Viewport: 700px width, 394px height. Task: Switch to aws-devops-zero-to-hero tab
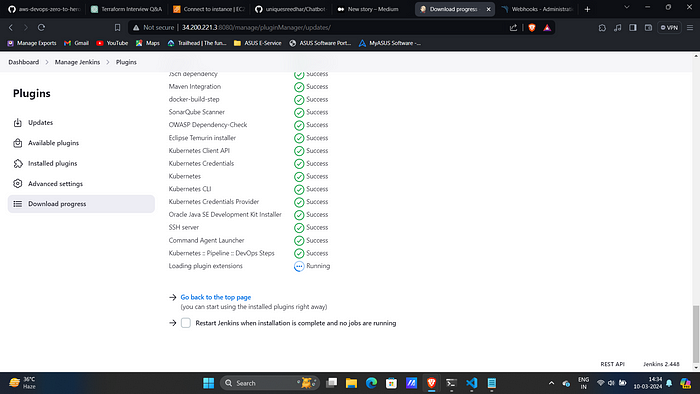[44, 9]
